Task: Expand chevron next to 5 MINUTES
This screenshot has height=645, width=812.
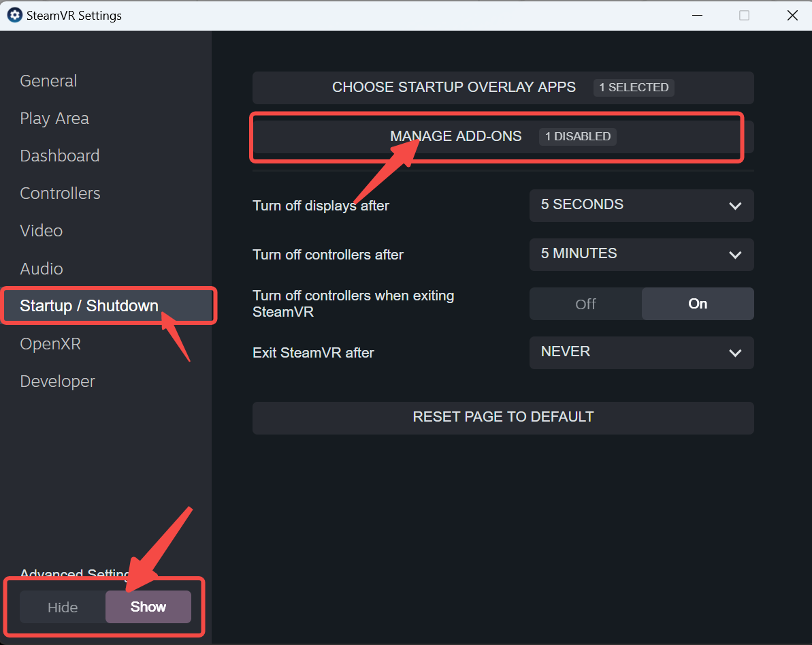Action: (x=735, y=255)
